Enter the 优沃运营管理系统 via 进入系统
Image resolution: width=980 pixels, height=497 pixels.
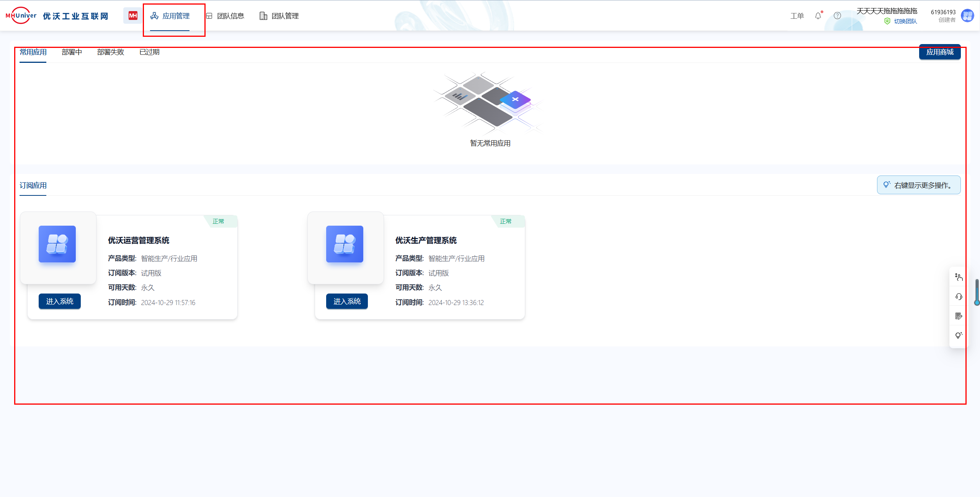(x=60, y=301)
